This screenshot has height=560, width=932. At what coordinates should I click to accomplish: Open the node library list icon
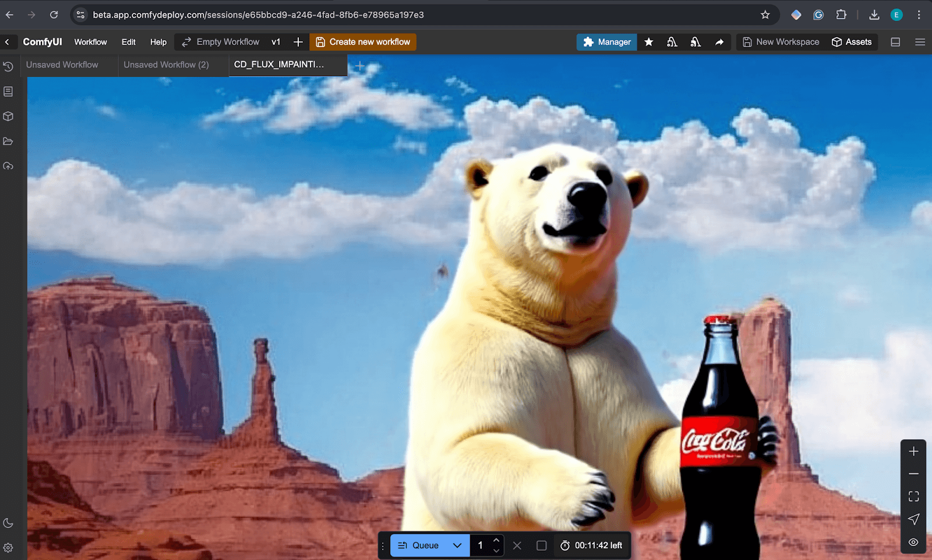tap(8, 91)
